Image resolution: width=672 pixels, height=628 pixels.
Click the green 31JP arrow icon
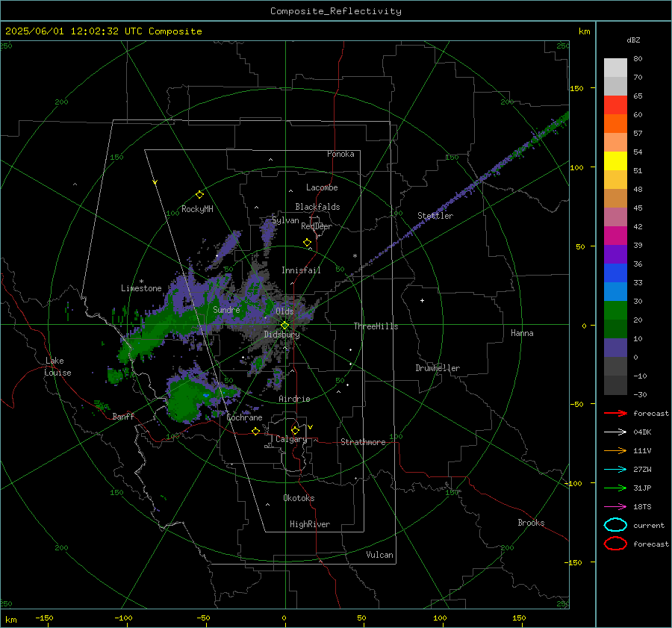point(615,488)
